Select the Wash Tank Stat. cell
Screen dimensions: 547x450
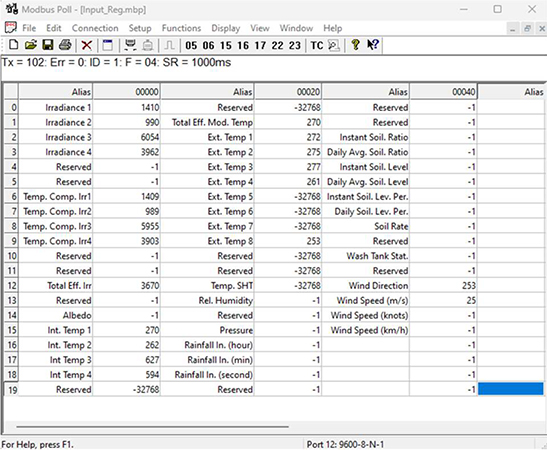click(366, 256)
